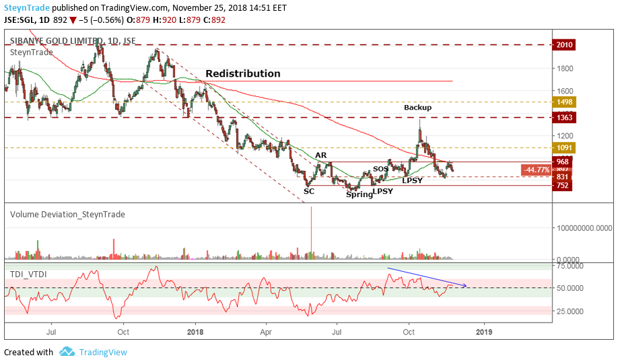Image resolution: width=618 pixels, height=364 pixels.
Task: Click the Backup annotation label
Action: (x=418, y=107)
